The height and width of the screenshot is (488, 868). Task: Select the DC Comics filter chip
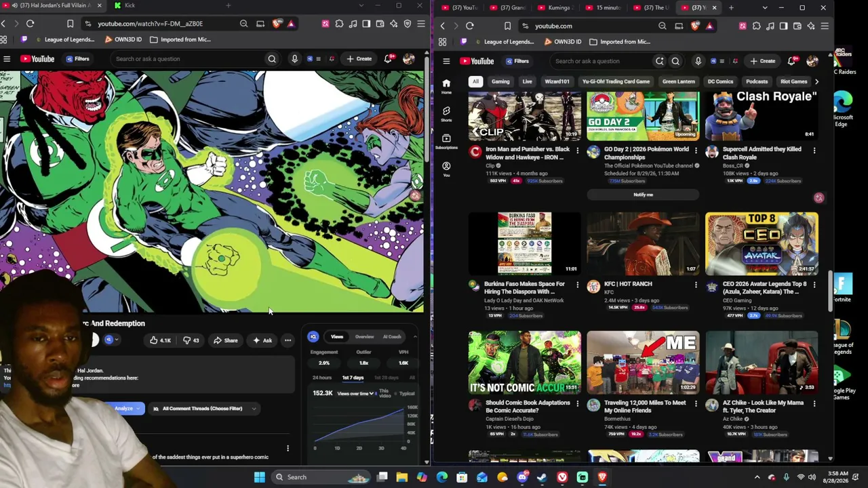pyautogui.click(x=720, y=81)
